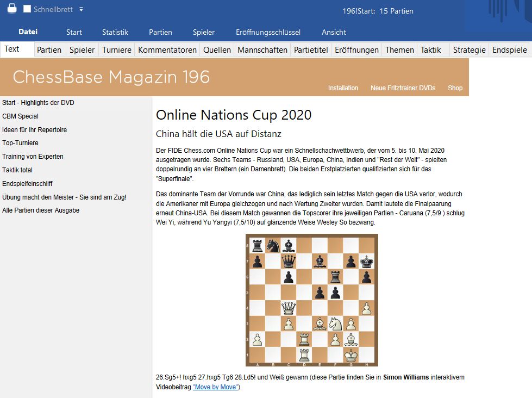The height and width of the screenshot is (398, 532).
Task: Click the printer icon in title bar
Action: point(11,9)
